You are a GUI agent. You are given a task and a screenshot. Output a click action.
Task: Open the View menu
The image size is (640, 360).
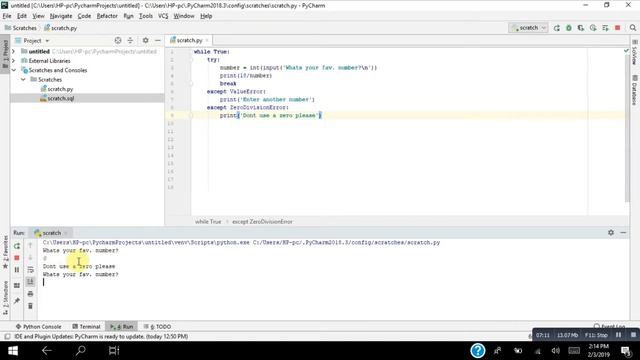[38, 16]
